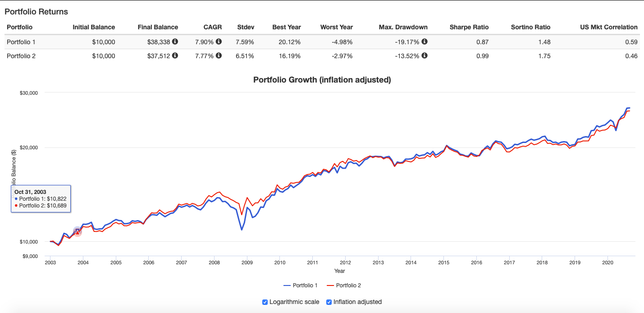This screenshot has width=644, height=313.
Task: Hide Portfolio 1 series via legend label
Action: click(x=305, y=285)
